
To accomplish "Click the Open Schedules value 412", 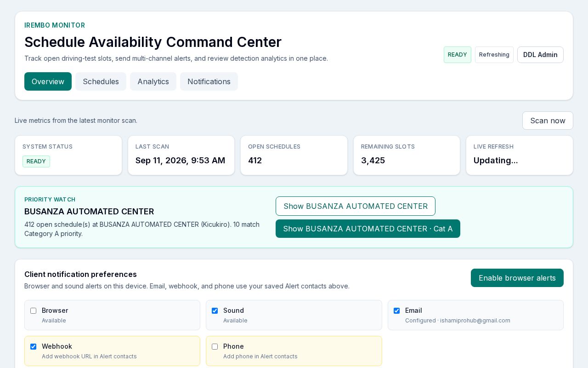I will [x=255, y=161].
